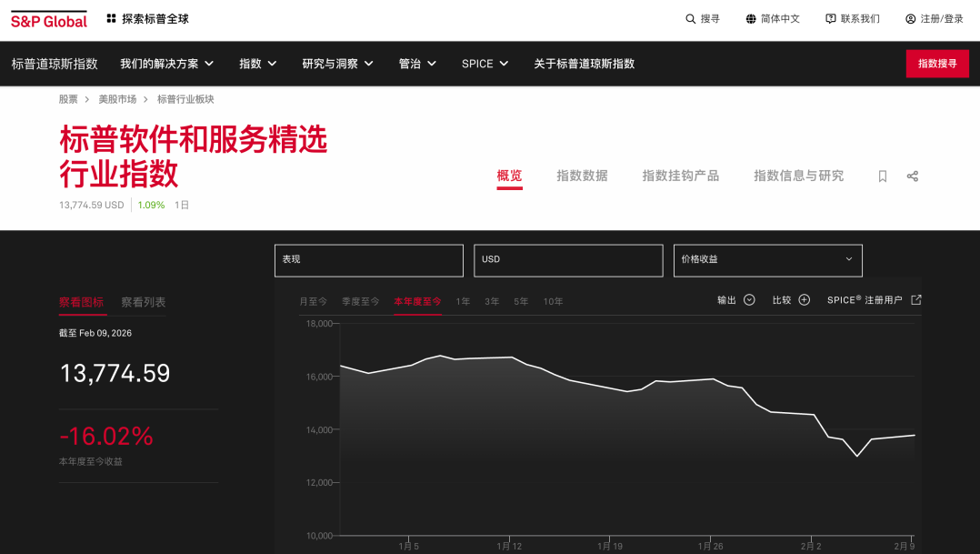The image size is (980, 554).
Task: Open the 价格收益 return type dropdown
Action: 767,260
